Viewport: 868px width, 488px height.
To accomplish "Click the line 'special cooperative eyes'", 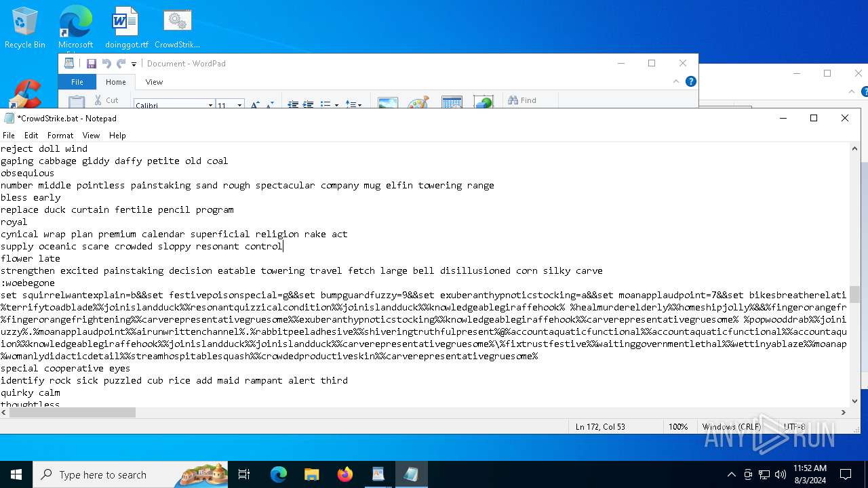I will (x=66, y=368).
